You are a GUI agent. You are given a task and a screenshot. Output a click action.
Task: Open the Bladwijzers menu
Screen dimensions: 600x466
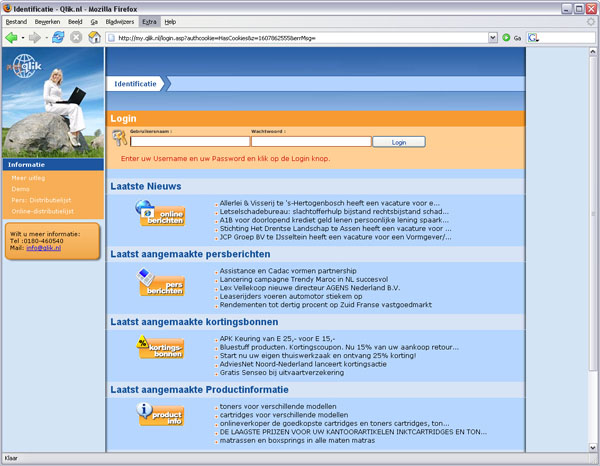[x=118, y=21]
